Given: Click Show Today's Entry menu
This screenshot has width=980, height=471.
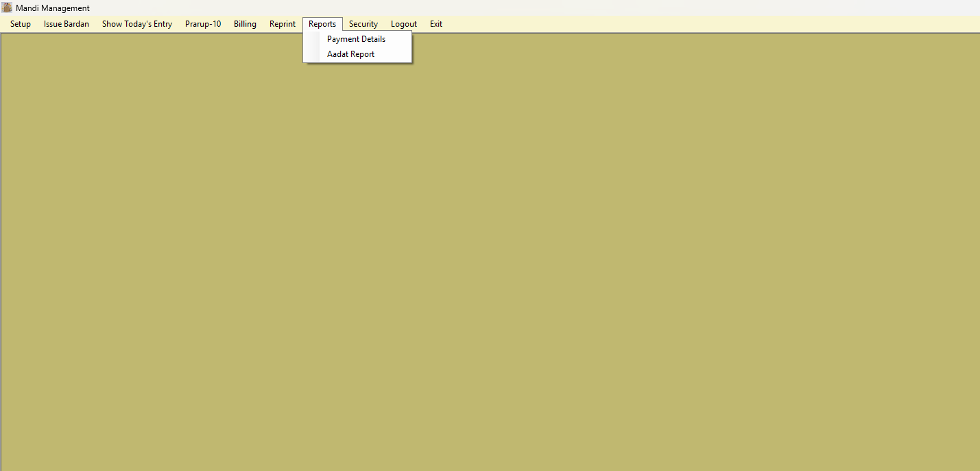Looking at the screenshot, I should point(137,24).
